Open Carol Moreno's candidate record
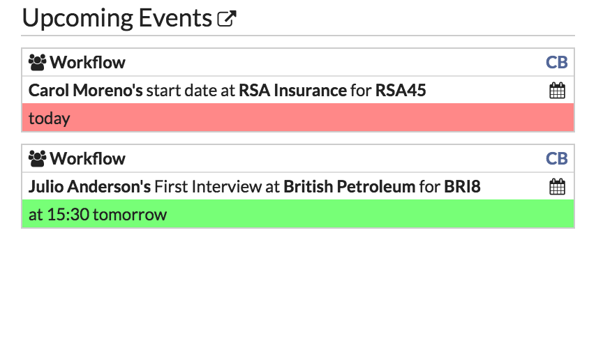The width and height of the screenshot is (596, 364). (86, 91)
